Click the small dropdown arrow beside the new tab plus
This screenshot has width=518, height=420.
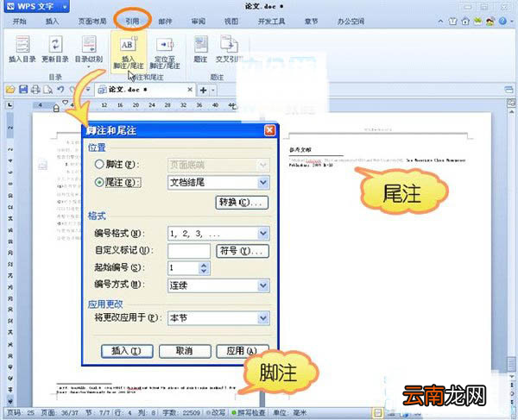[213, 90]
